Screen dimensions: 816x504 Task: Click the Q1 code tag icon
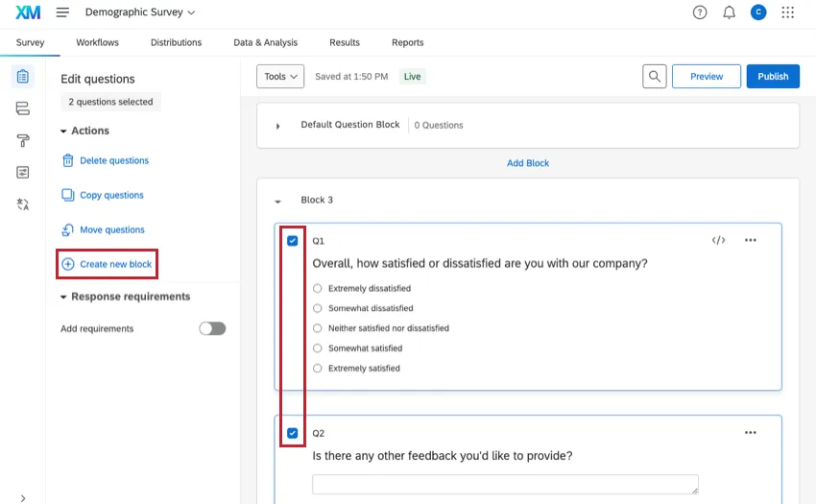(x=718, y=241)
